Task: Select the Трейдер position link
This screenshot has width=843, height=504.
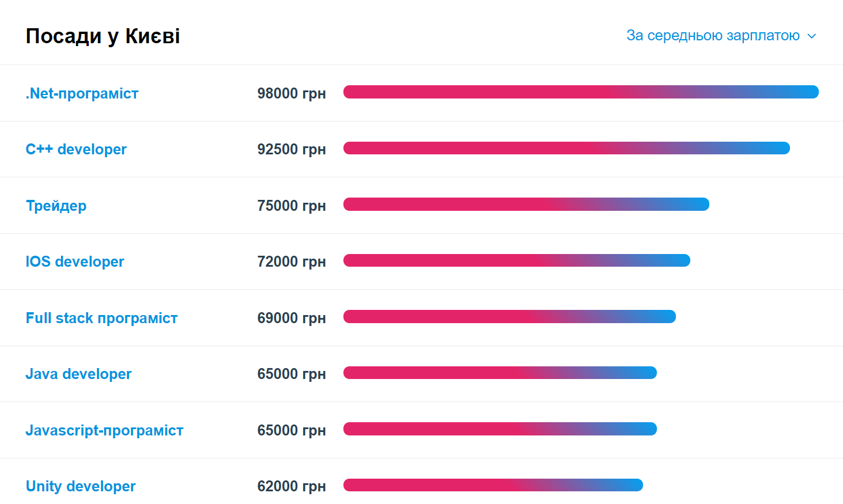Action: [56, 206]
